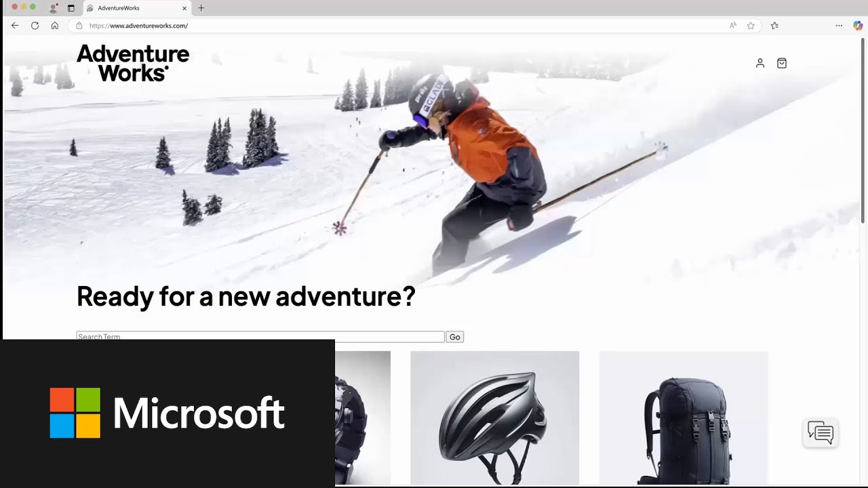Click the Go search button

click(454, 337)
